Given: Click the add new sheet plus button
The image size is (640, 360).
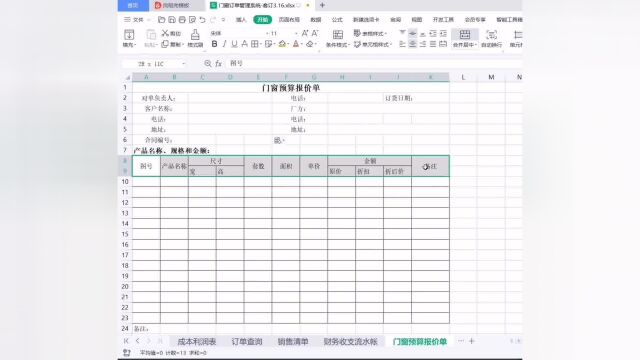Looking at the screenshot, I should coord(471,341).
